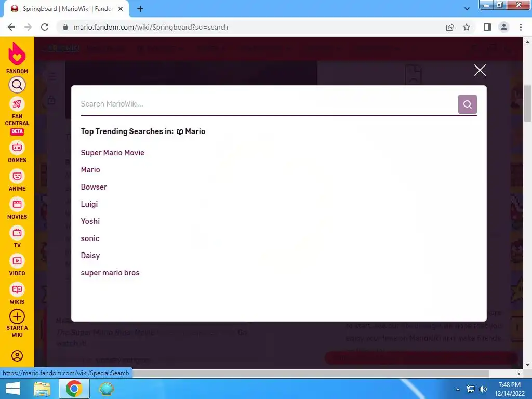Click the Chrome taskbar icon
The image size is (532, 399).
(74, 389)
